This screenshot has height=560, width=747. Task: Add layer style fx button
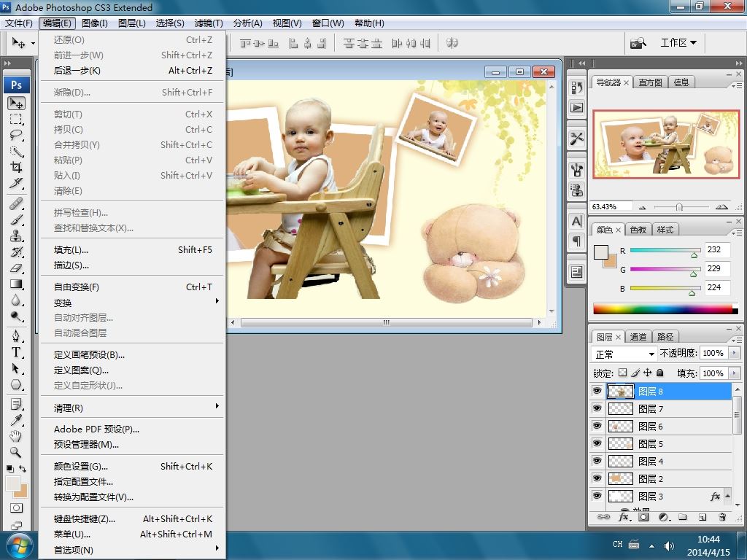pos(624,517)
